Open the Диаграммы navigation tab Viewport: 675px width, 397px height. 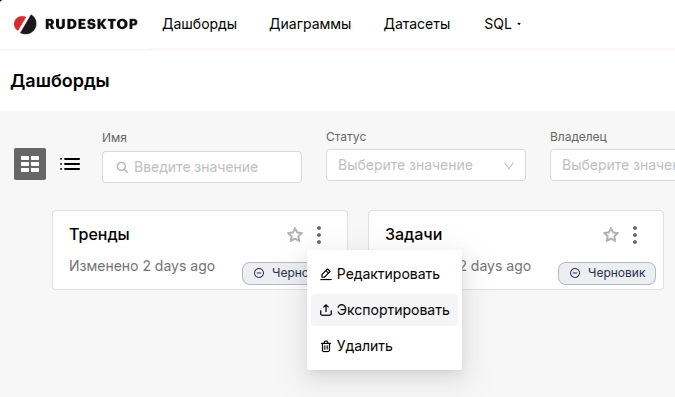[x=310, y=24]
